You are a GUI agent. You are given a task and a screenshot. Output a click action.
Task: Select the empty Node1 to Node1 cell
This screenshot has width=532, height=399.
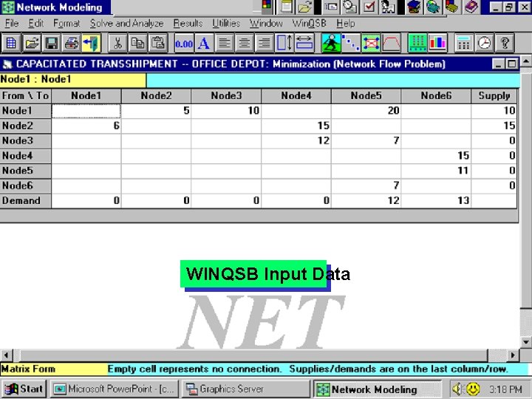pos(86,111)
